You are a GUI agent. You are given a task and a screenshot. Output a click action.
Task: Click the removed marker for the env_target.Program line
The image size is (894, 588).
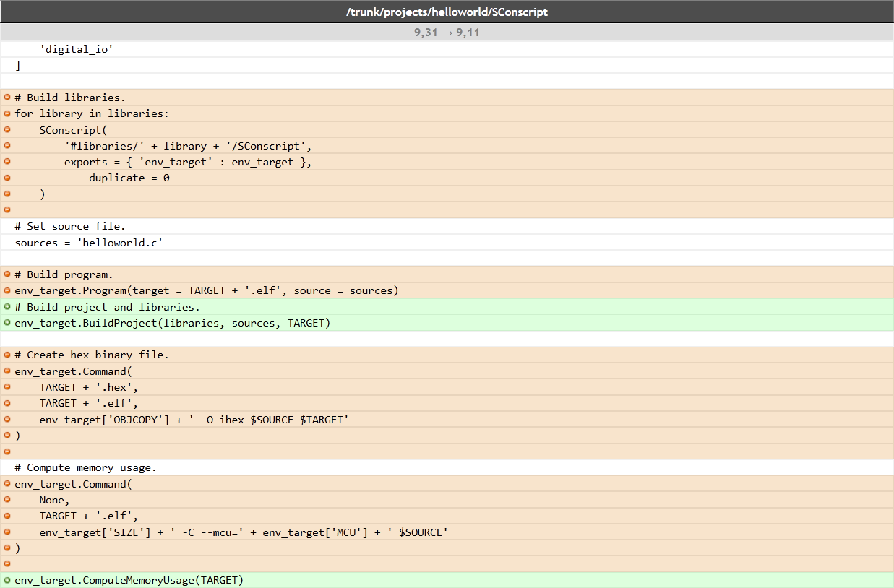coord(7,290)
